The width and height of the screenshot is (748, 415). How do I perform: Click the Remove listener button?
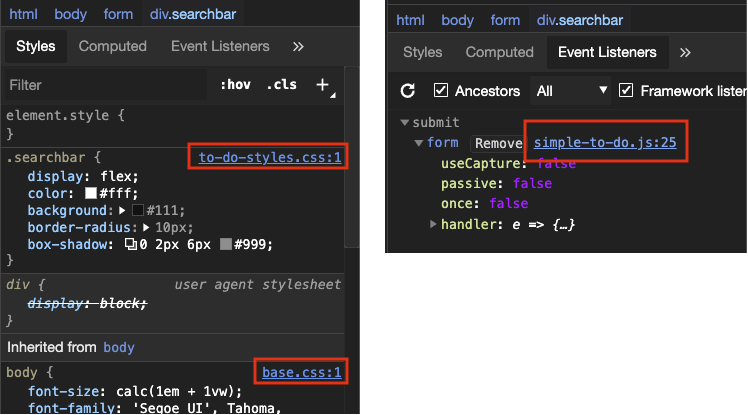coord(499,143)
